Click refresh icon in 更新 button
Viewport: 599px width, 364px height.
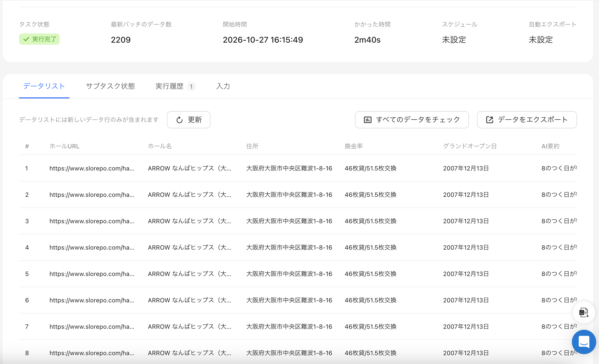tap(180, 120)
